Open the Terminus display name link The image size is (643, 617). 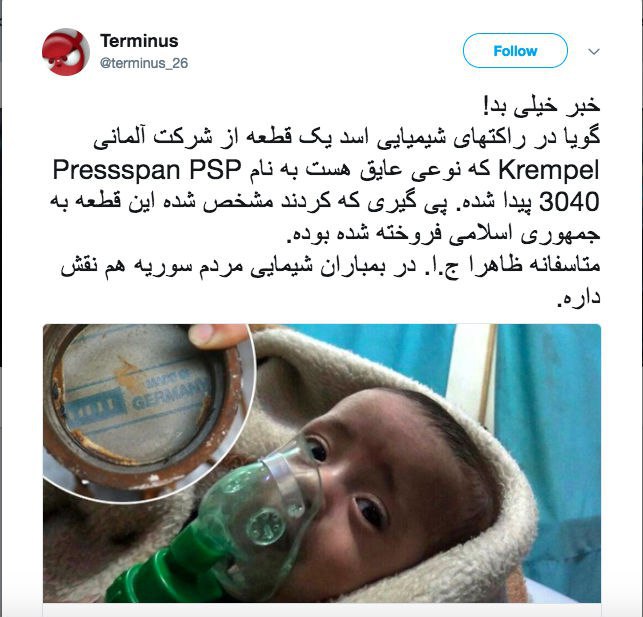[139, 41]
